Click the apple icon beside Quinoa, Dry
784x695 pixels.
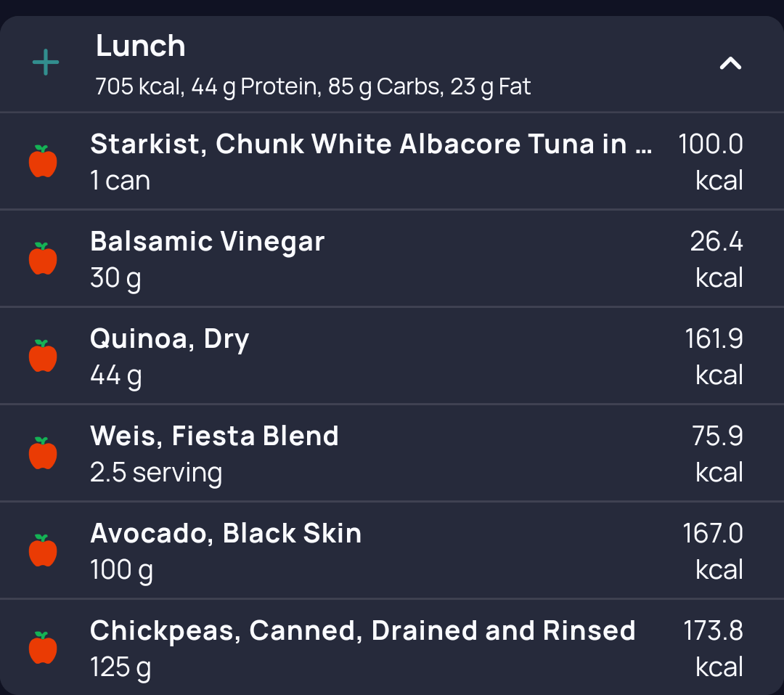point(43,356)
